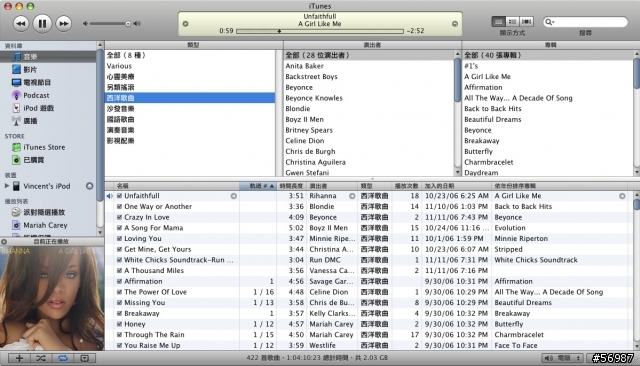Click the Rihanna album artwork thumbnail
Viewport: 640px width, 366px height.
pyautogui.click(x=52, y=298)
